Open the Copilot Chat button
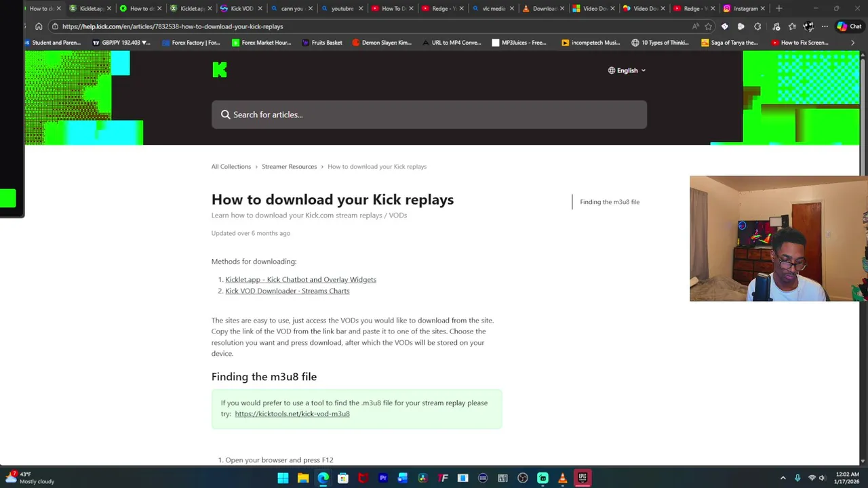Screen dimensions: 868x488 pyautogui.click(x=849, y=26)
